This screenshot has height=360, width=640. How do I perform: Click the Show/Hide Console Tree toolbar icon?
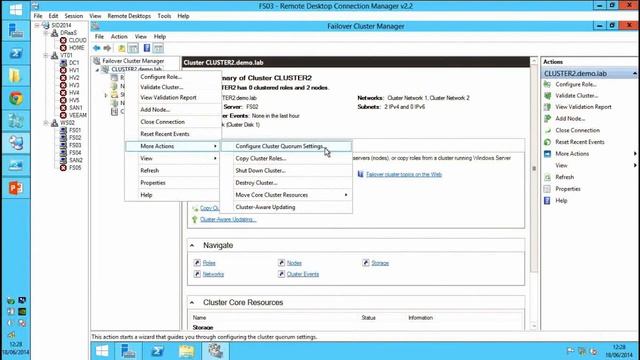(x=133, y=48)
